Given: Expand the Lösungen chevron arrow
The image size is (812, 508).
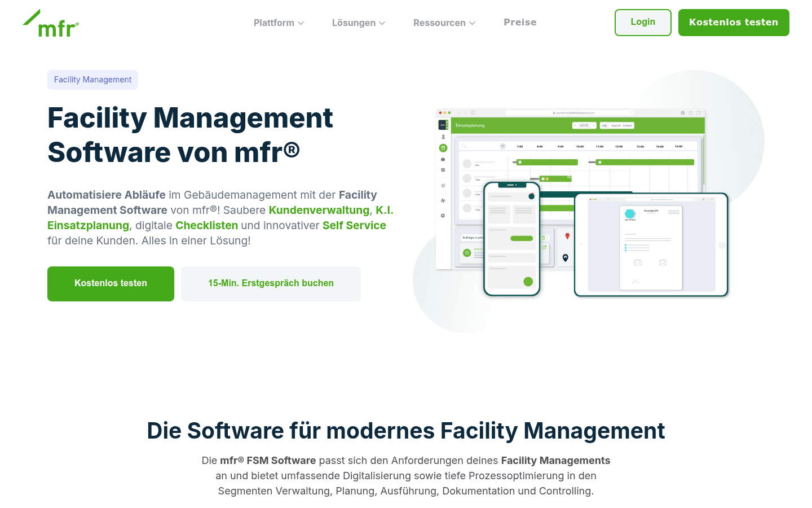Looking at the screenshot, I should tap(382, 23).
